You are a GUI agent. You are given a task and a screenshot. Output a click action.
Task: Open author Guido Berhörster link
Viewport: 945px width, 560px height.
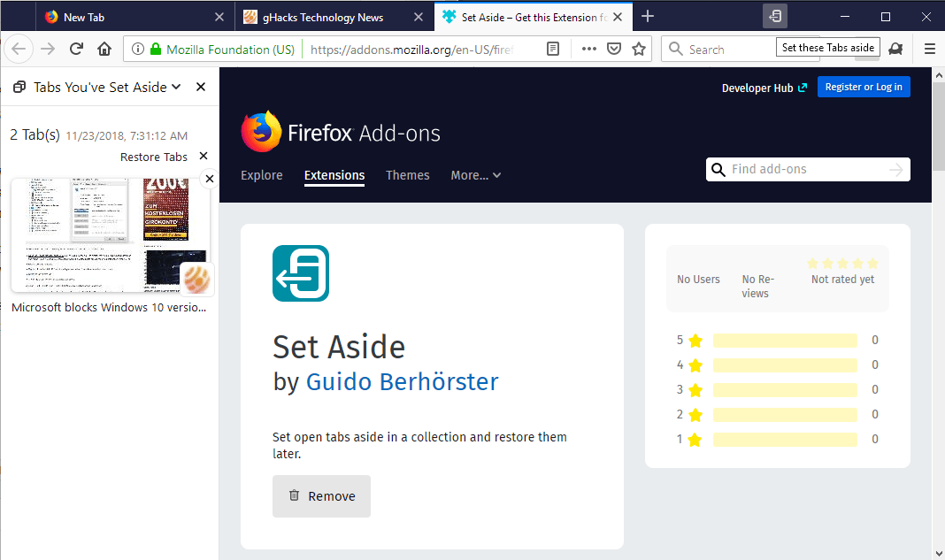click(402, 381)
